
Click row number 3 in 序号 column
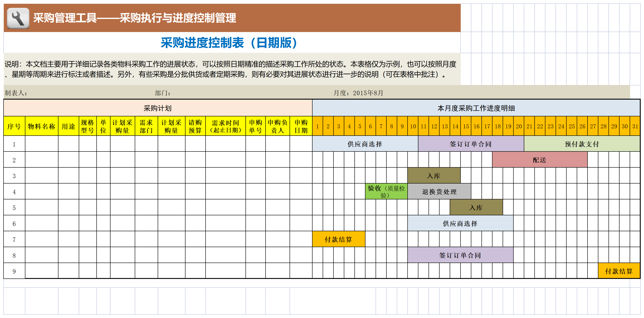click(14, 176)
